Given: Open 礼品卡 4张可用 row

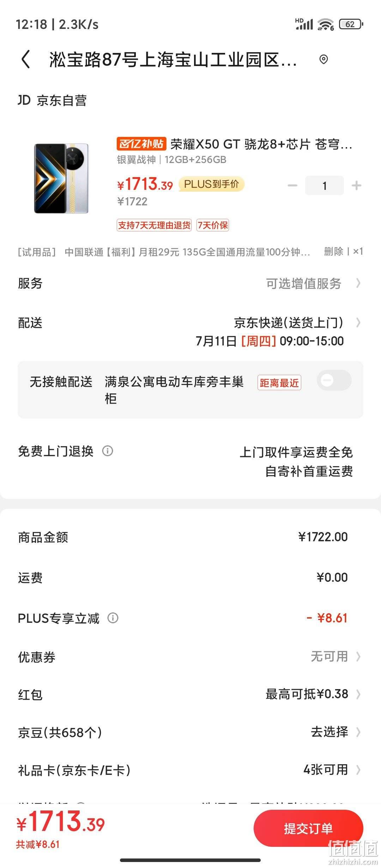Looking at the screenshot, I should tap(190, 770).
